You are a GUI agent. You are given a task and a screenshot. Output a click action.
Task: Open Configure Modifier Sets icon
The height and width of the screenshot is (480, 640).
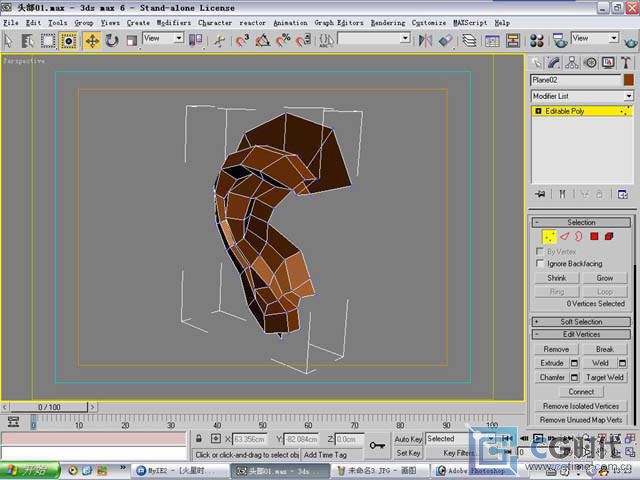click(x=623, y=194)
